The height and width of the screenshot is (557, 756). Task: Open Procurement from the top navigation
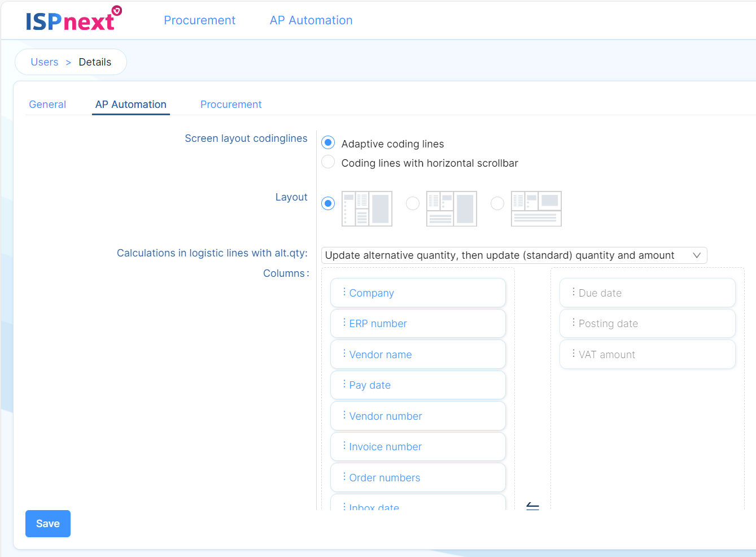[x=199, y=20]
